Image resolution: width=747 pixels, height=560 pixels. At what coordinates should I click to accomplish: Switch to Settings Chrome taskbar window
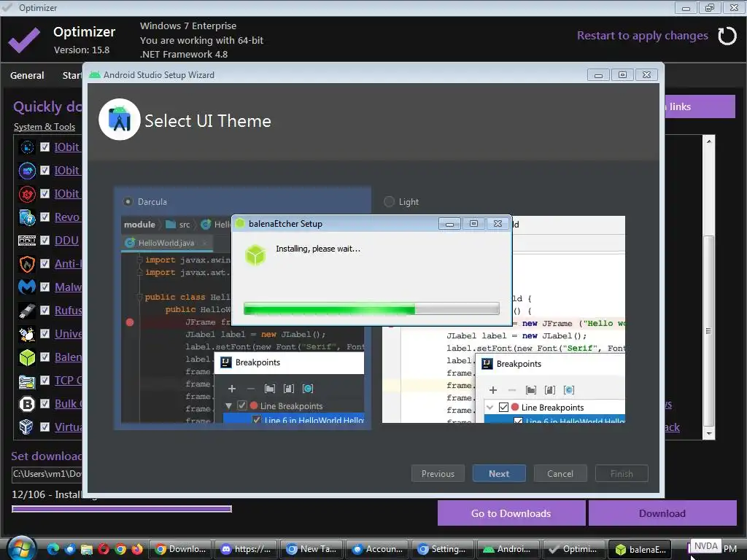click(443, 549)
